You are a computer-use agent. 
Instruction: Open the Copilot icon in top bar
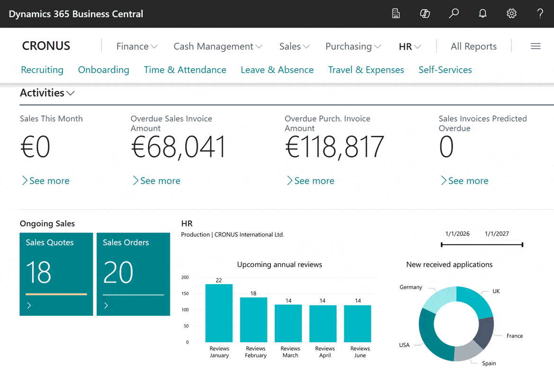425,14
